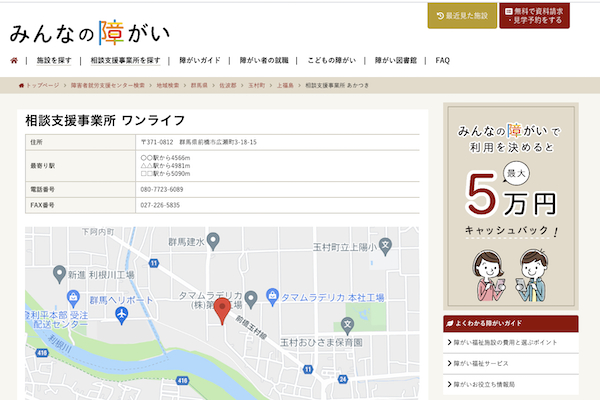Select 相談支援事業所を探す in navigation
600x400 pixels.
point(125,61)
